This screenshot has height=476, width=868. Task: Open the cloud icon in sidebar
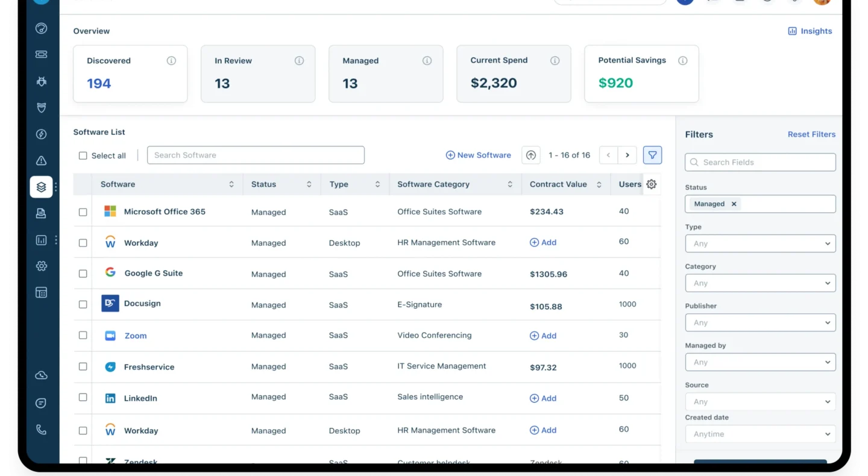click(x=41, y=375)
